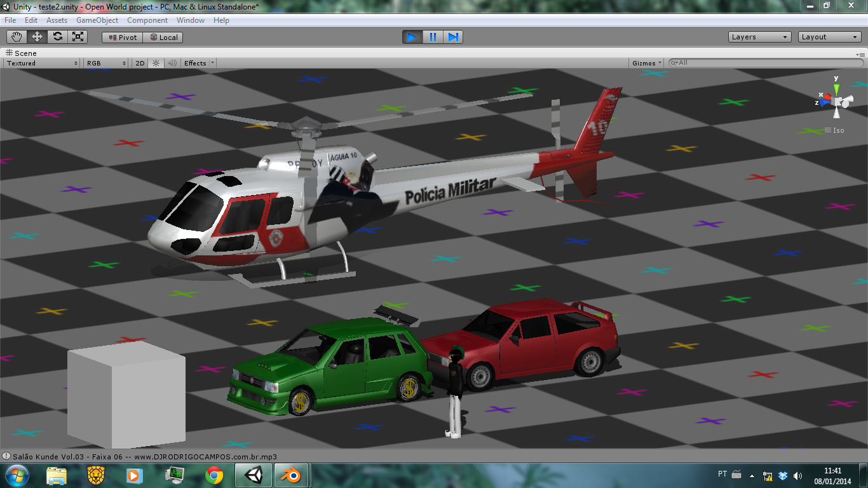Select the Move (translate) tool
Screen dimensions: 868x488
point(37,37)
